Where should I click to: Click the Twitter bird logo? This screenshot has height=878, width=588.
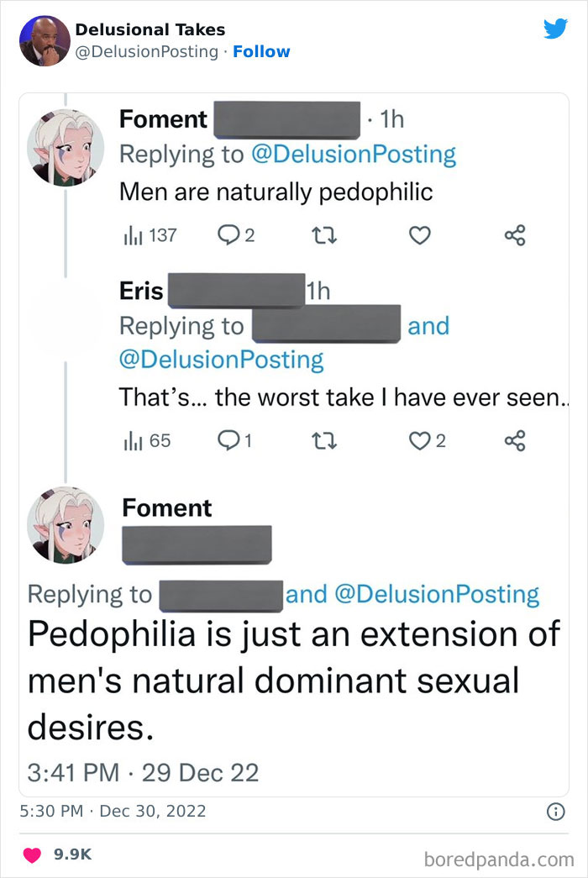pyautogui.click(x=556, y=29)
